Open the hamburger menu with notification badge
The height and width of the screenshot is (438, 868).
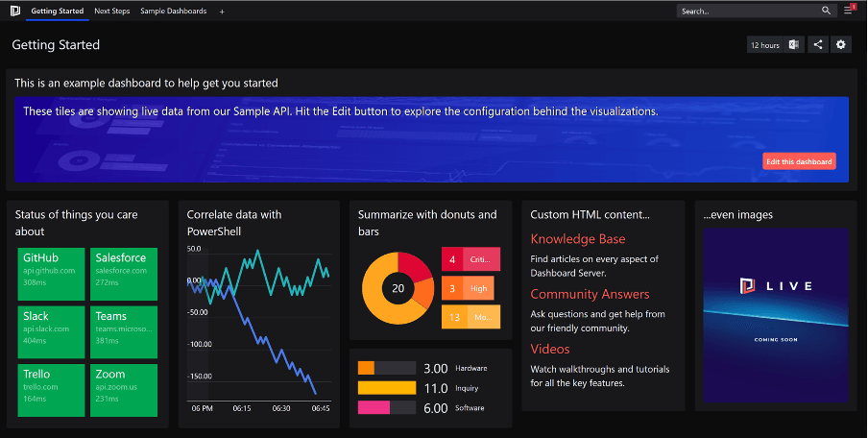pos(849,10)
